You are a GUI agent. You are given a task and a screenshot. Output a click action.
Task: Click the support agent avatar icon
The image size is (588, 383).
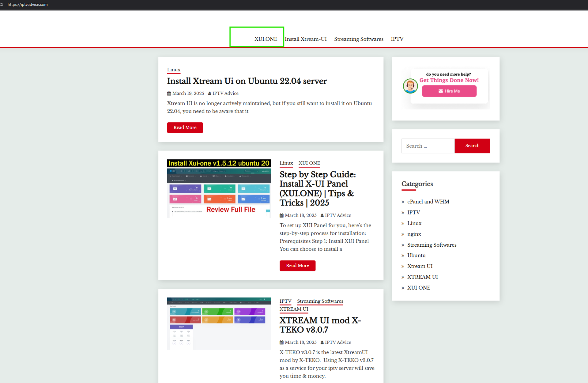(x=410, y=86)
